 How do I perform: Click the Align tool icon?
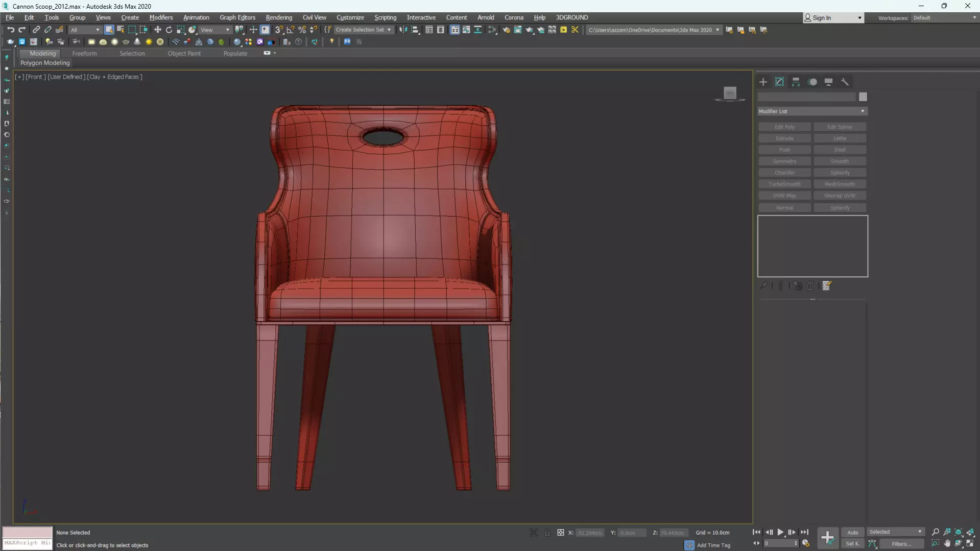pos(415,30)
